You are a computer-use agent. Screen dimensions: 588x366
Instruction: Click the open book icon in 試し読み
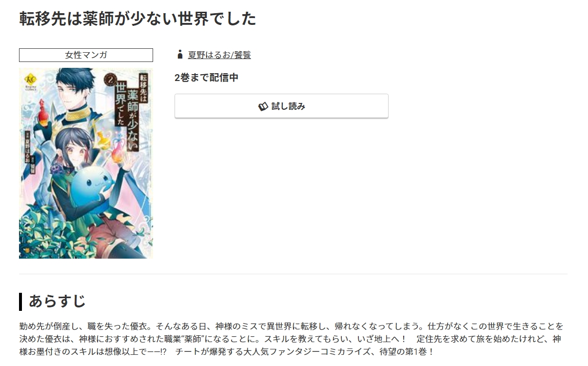[263, 106]
